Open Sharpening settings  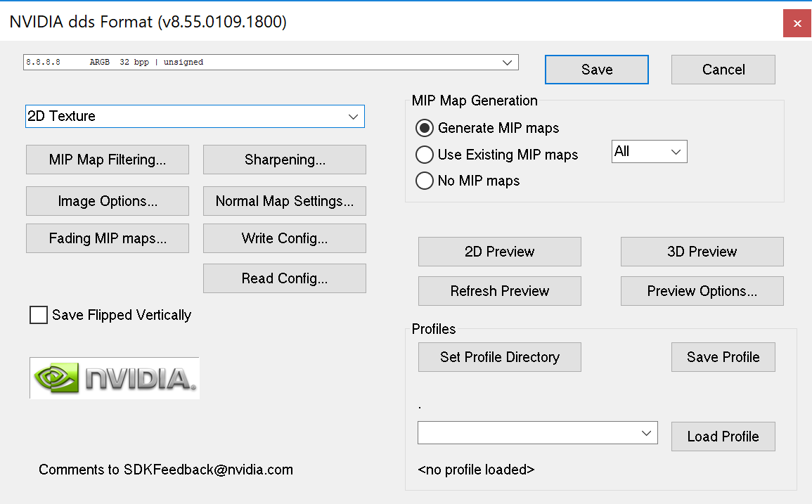point(285,160)
